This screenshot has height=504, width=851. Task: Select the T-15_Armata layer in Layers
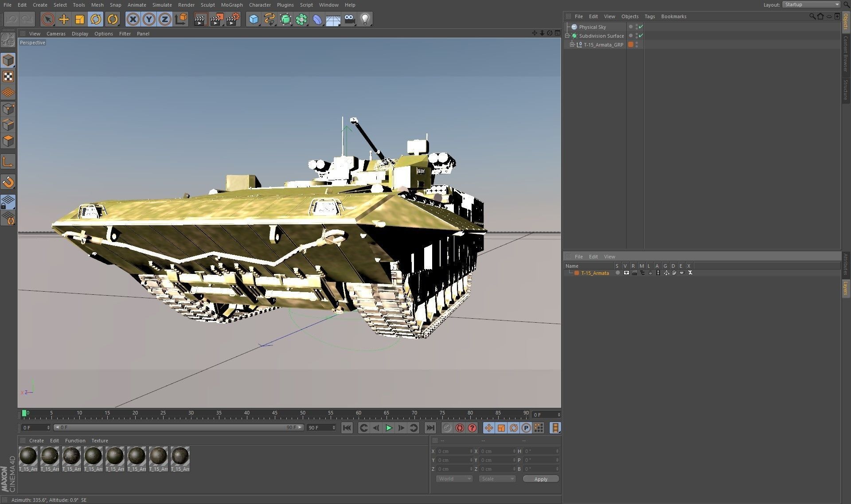(x=595, y=273)
